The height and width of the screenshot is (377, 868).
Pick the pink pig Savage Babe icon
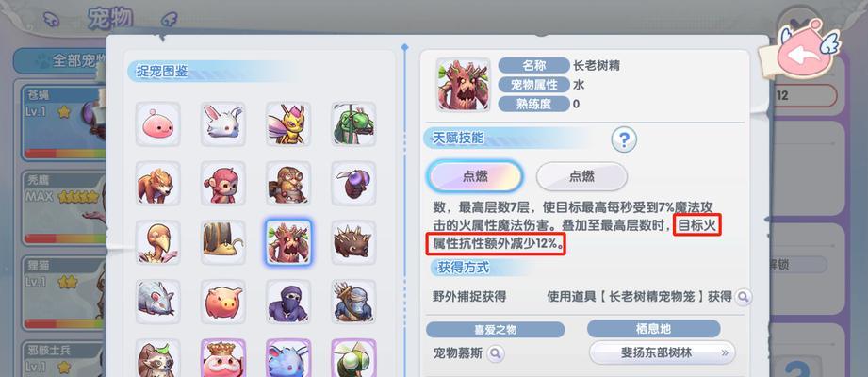click(223, 302)
